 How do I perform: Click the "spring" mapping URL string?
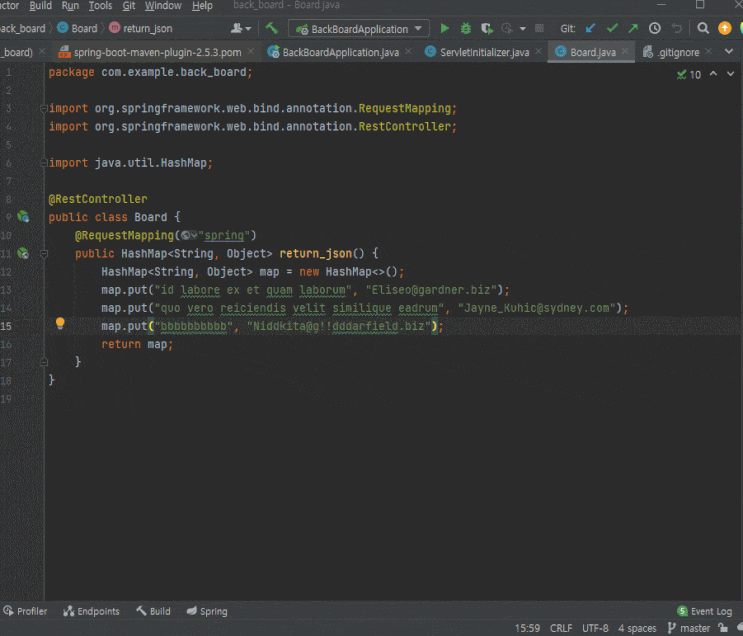(224, 236)
